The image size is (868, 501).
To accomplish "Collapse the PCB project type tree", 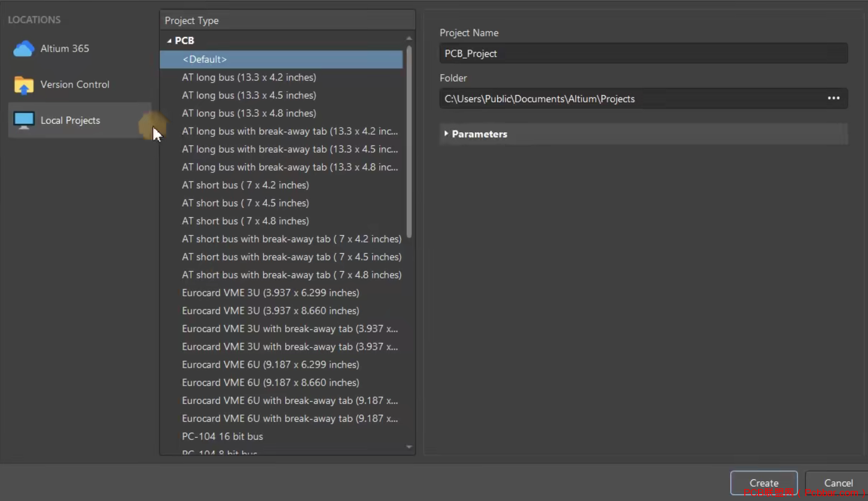I will (169, 41).
